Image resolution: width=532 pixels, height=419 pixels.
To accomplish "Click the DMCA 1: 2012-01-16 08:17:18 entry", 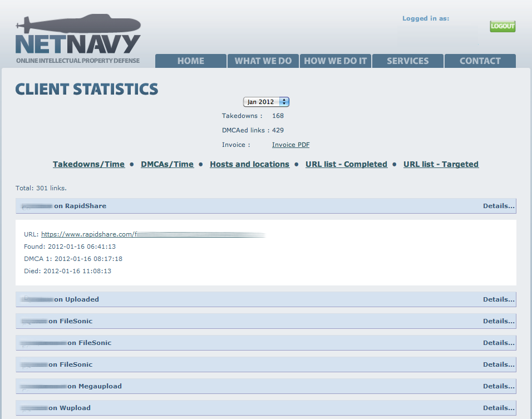I will (73, 259).
